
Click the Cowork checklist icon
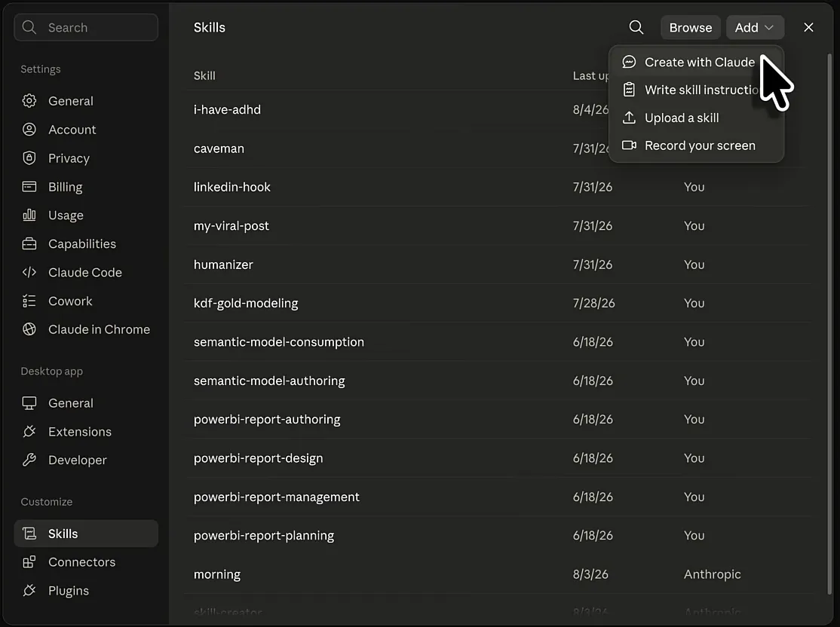[29, 301]
